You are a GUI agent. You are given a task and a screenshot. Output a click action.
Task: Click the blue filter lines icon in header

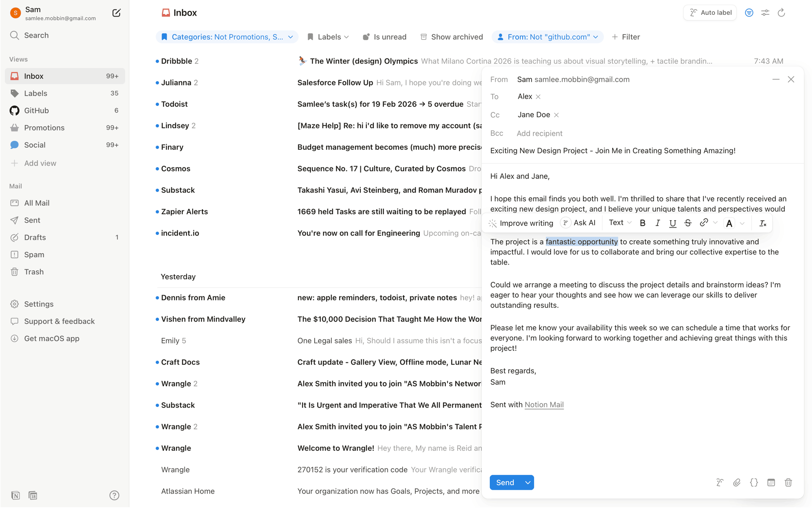[x=749, y=13]
